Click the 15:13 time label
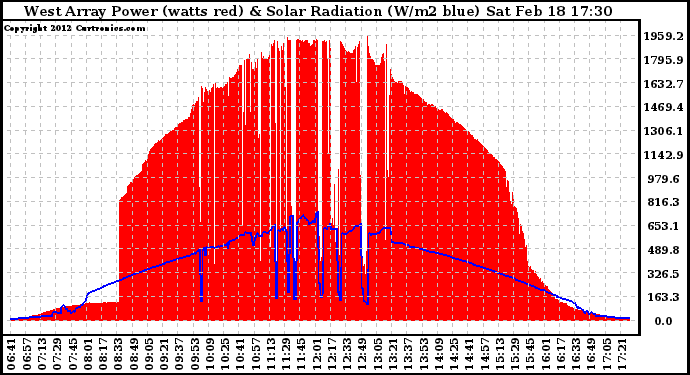Screen dimensions: 690x375 click(499, 354)
